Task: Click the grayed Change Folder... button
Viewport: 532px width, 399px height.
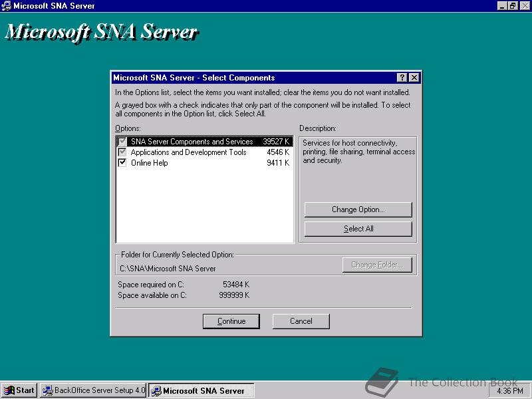Action: (377, 265)
